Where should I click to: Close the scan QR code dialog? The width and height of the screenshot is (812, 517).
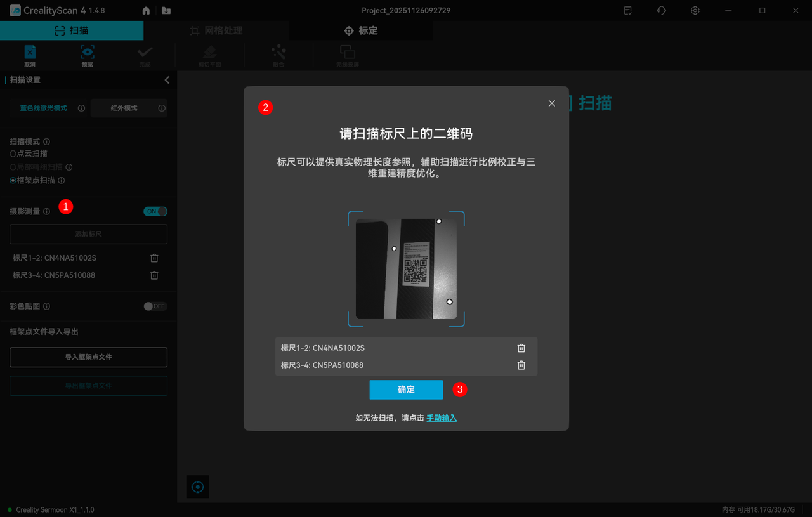(x=551, y=103)
